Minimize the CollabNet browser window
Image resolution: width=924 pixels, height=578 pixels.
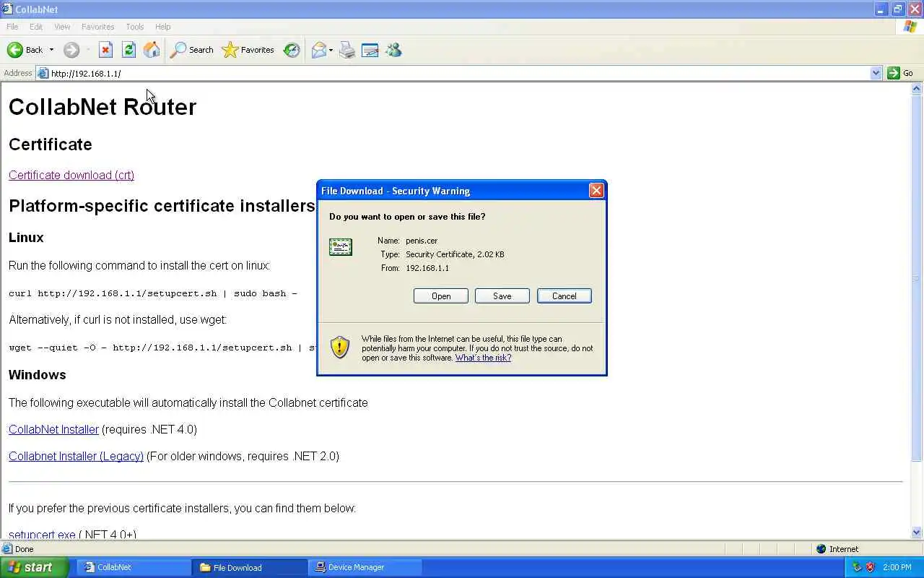pyautogui.click(x=881, y=9)
